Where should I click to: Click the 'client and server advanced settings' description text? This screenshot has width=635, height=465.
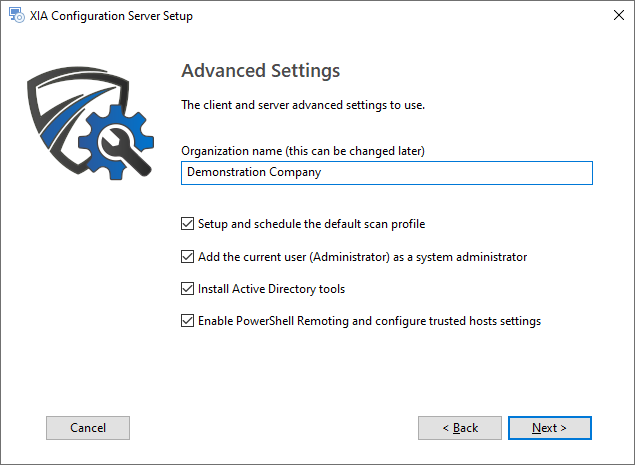[x=303, y=105]
